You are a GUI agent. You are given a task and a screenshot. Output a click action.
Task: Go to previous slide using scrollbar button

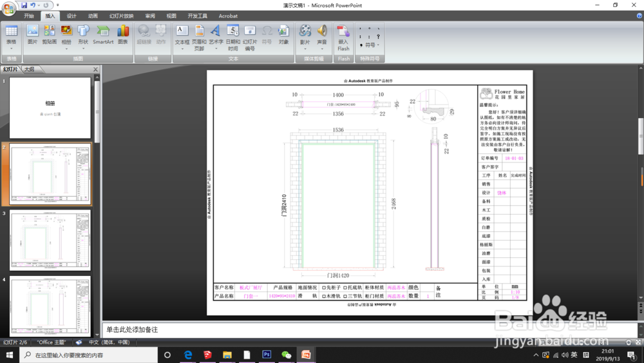(640, 306)
